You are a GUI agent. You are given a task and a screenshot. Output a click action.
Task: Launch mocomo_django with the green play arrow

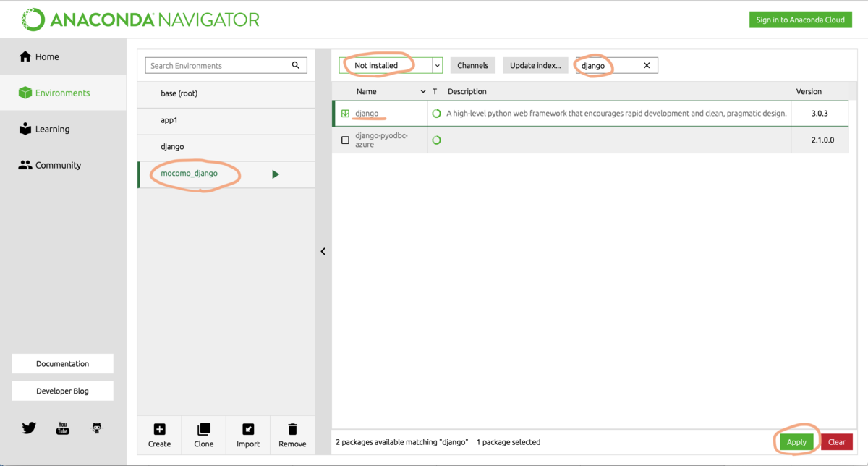pyautogui.click(x=274, y=174)
